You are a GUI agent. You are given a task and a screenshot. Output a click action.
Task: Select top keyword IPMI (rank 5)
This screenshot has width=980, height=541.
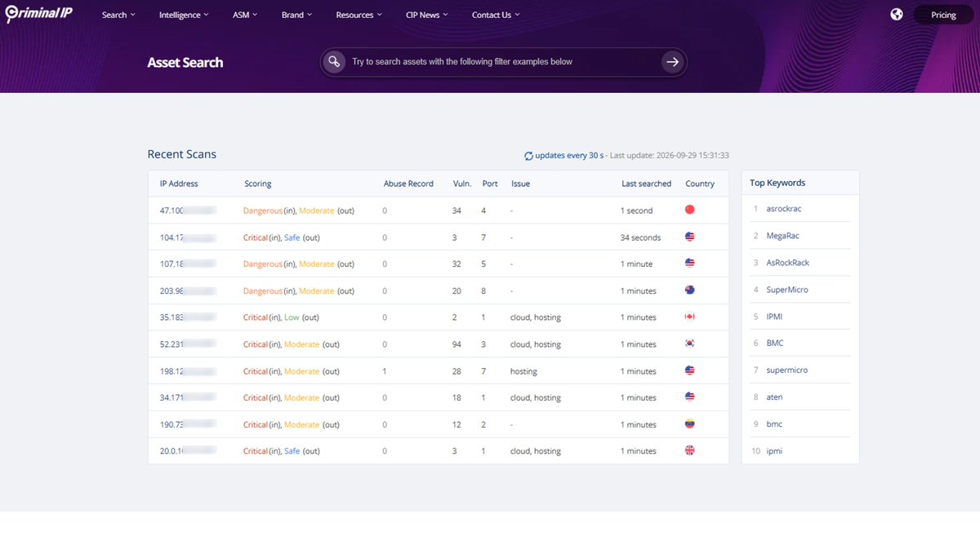pyautogui.click(x=774, y=316)
